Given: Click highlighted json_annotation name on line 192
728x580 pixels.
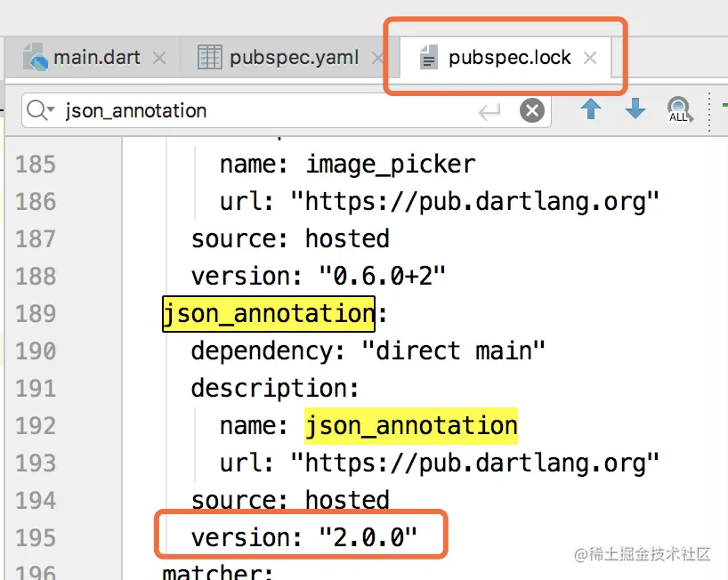Looking at the screenshot, I should tap(411, 426).
